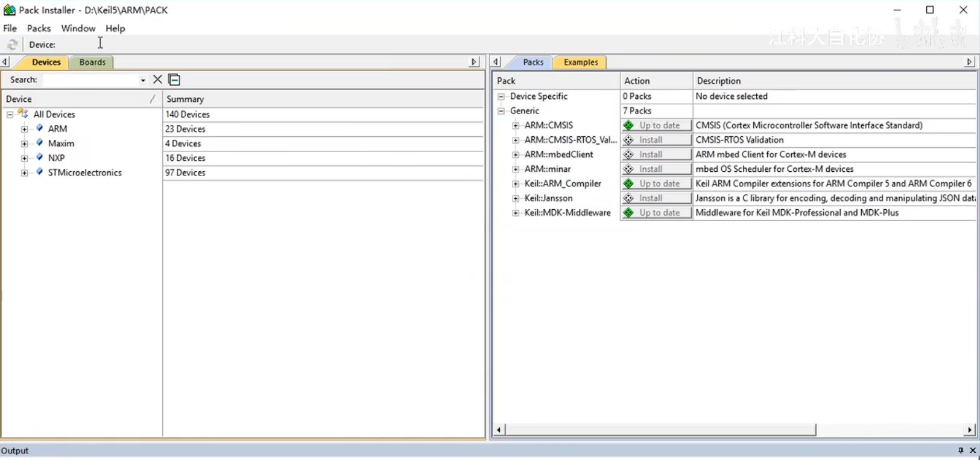Click right scroll arrow of Devices tab strip

(x=474, y=61)
